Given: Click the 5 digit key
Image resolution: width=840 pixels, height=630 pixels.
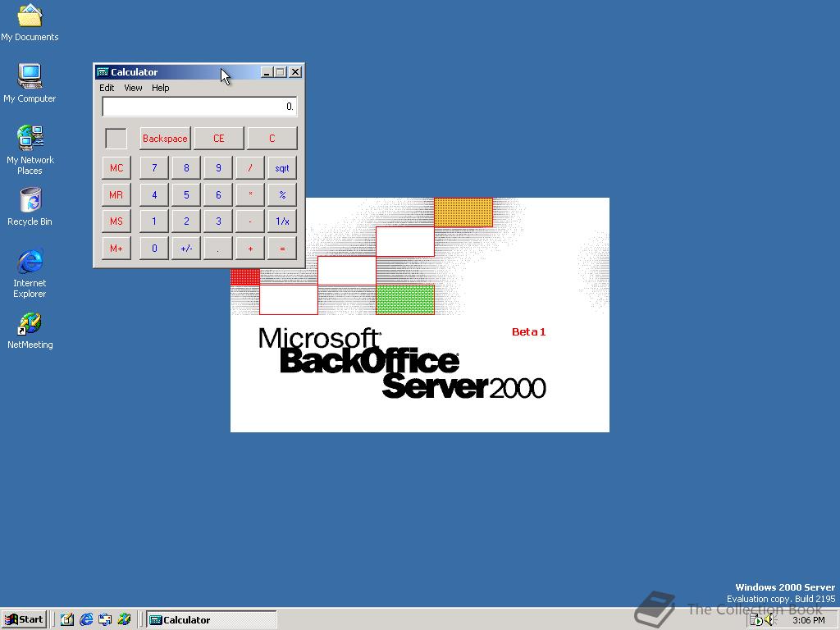Looking at the screenshot, I should tap(186, 194).
